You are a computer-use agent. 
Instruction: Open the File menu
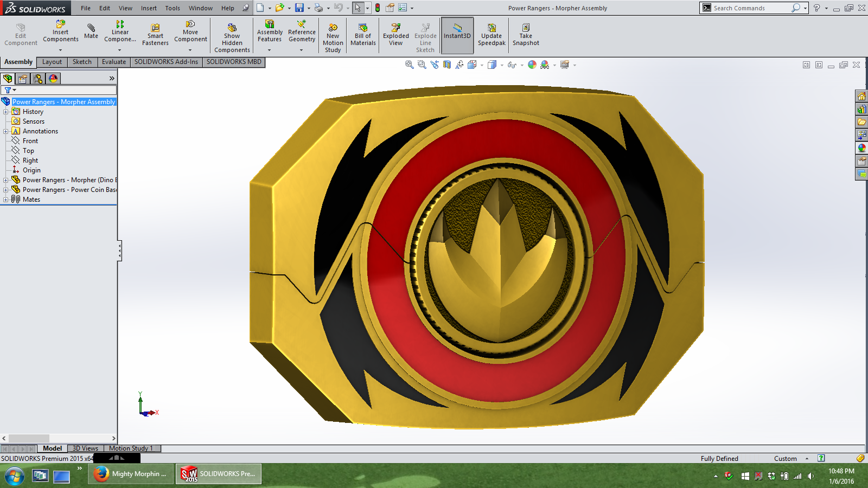point(86,8)
